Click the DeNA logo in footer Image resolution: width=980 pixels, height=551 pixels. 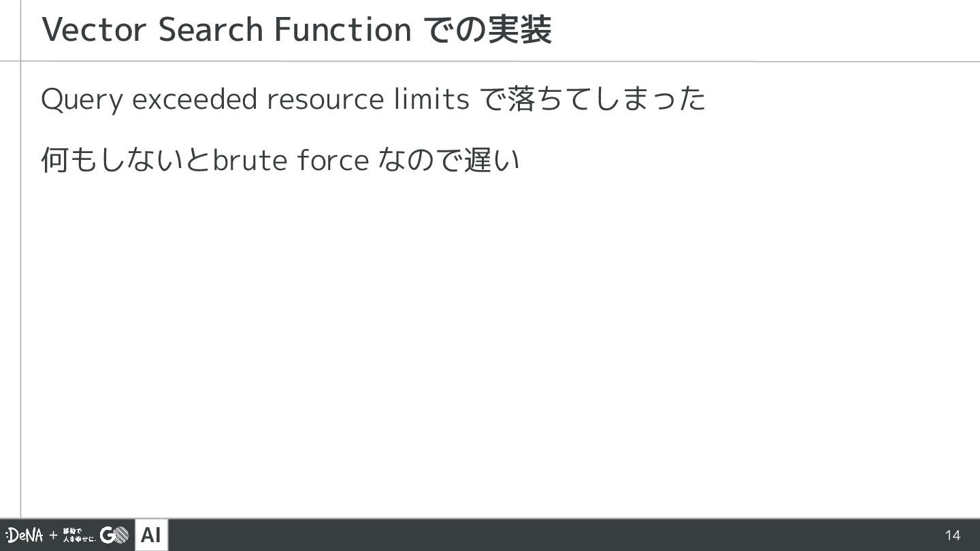[x=25, y=535]
